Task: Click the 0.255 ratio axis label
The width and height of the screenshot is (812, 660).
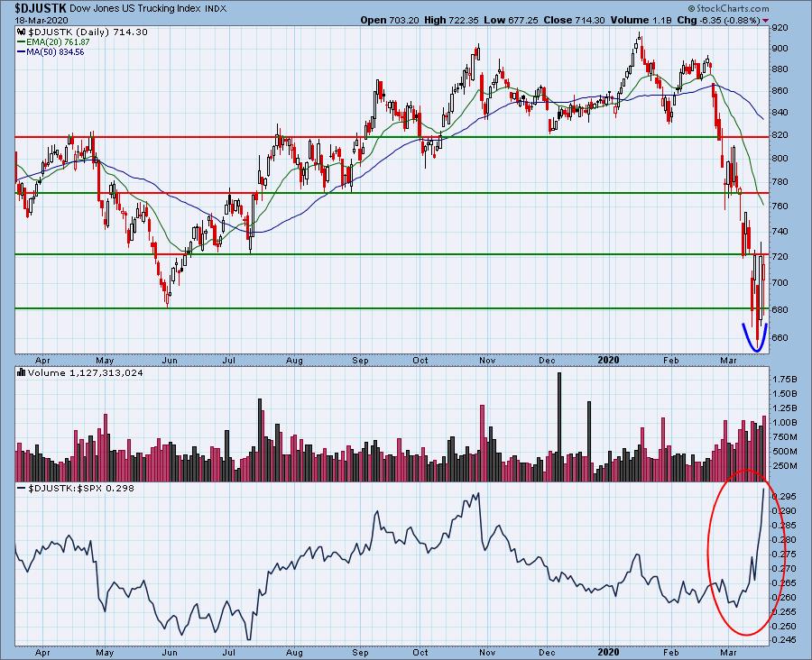Action: click(783, 611)
